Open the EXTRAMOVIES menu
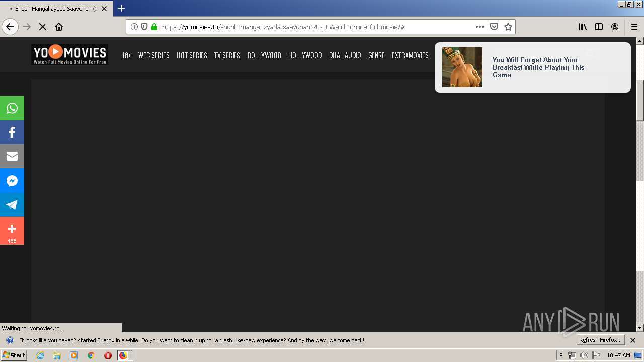Viewport: 644px width, 362px height. click(x=410, y=55)
